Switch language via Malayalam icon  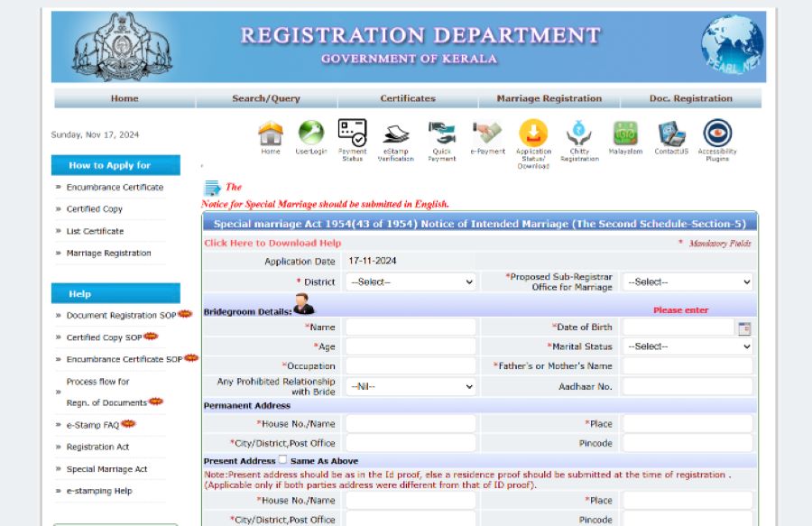point(625,134)
